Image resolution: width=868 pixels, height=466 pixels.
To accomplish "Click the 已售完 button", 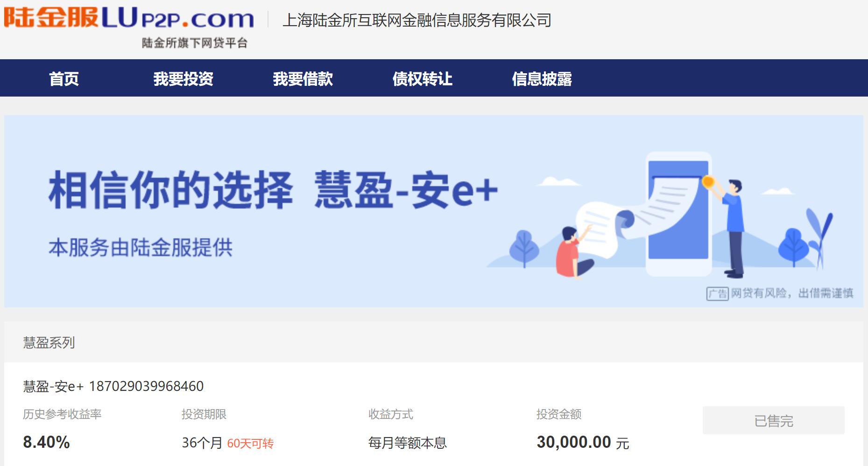I will click(x=774, y=421).
